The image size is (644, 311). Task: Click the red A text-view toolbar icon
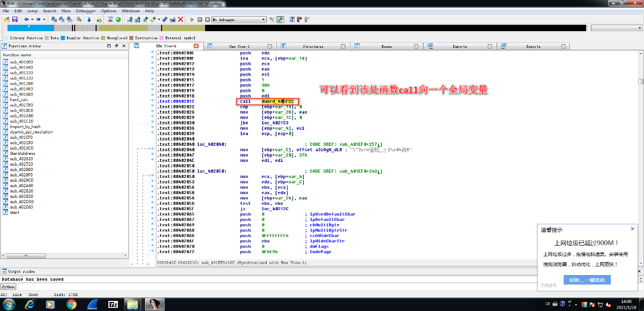pyautogui.click(x=110, y=19)
